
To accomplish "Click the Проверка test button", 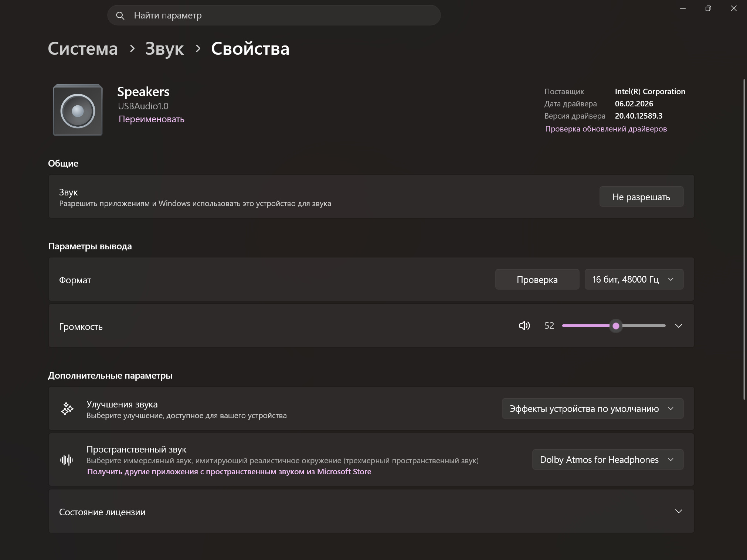I will click(537, 279).
